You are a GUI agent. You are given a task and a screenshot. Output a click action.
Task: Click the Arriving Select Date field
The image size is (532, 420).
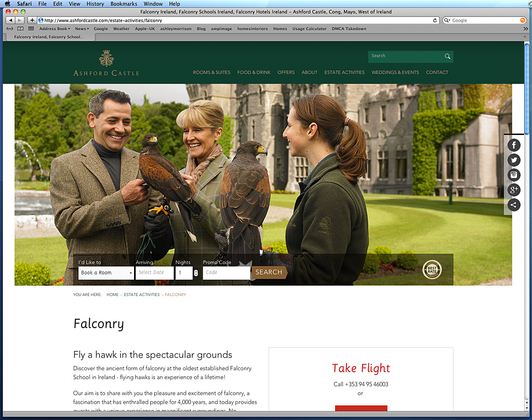(x=154, y=273)
